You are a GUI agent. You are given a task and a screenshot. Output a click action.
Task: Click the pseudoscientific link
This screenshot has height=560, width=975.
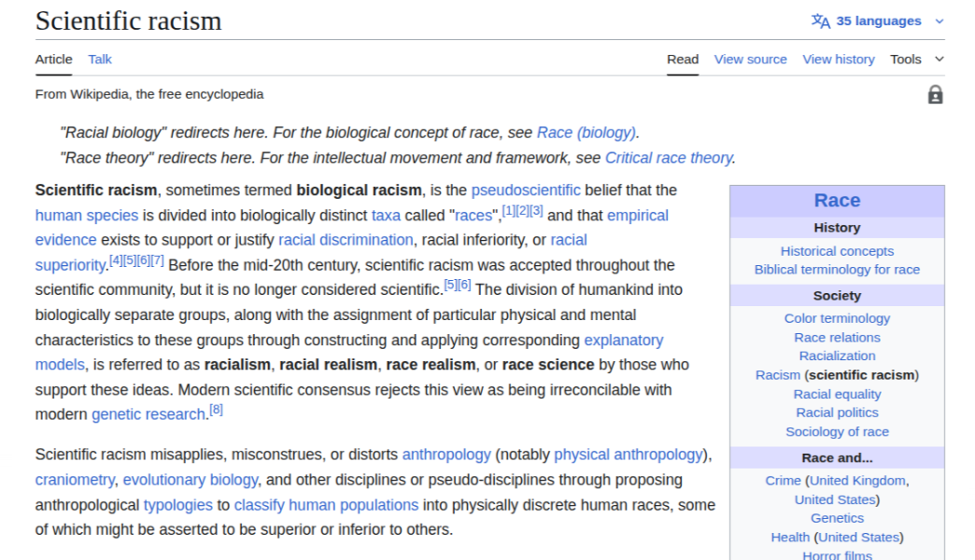(525, 190)
